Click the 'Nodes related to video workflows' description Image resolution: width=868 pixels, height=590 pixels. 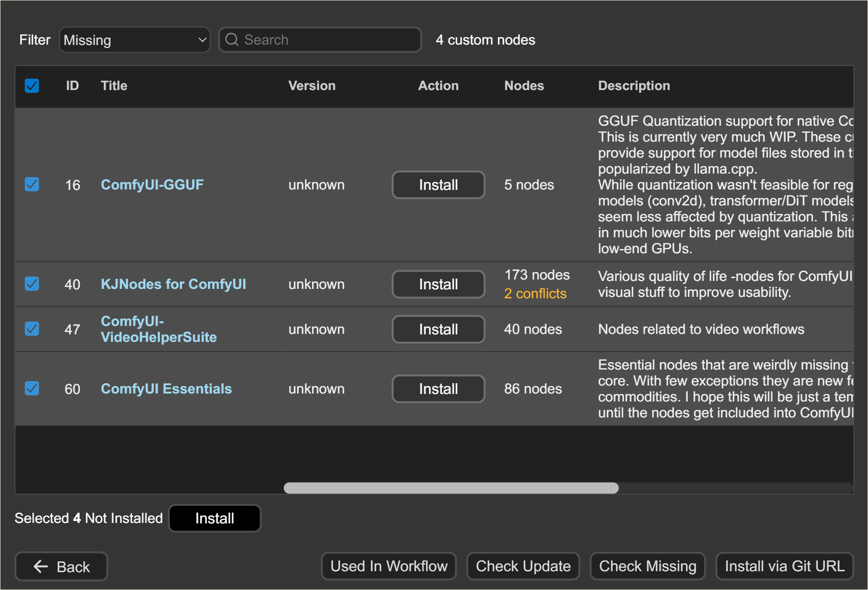(x=701, y=329)
